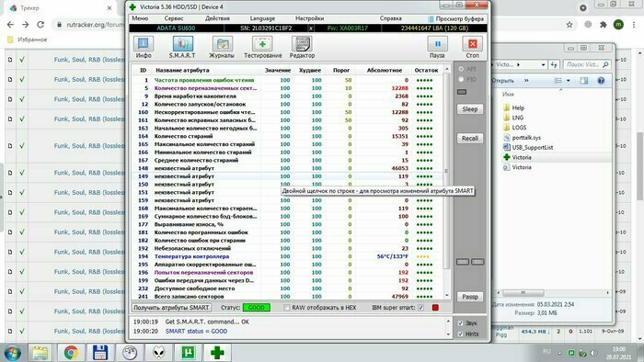Viewport: 644px width, 362px height.
Task: Activate Victoria green cross on taskbar
Action: point(218,353)
